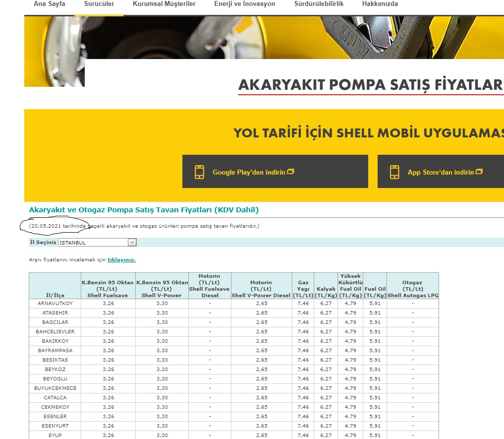Select the ESENYURT row name

click(x=55, y=426)
